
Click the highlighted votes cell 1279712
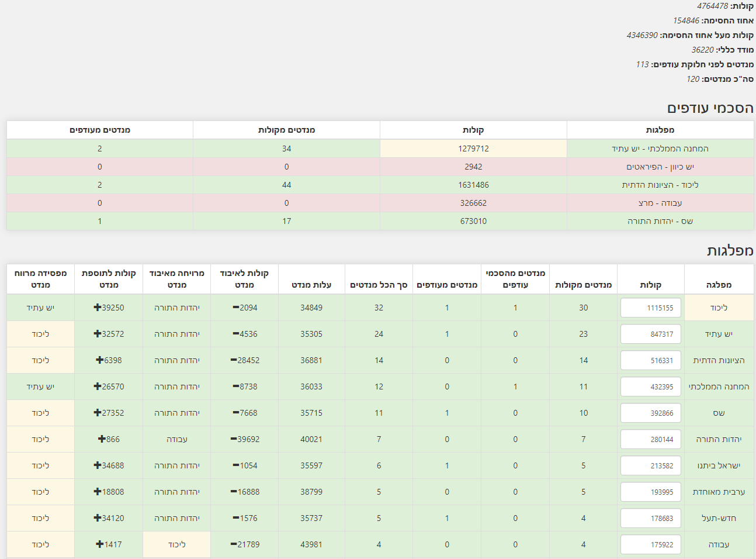coord(473,149)
